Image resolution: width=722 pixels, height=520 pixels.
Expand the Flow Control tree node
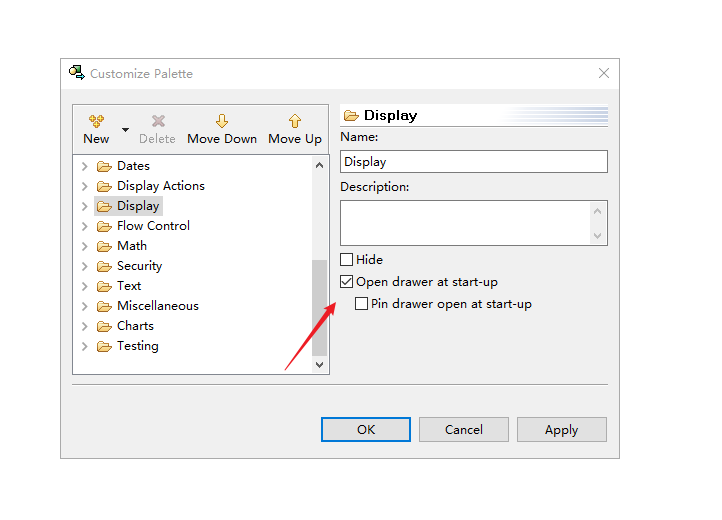(84, 226)
